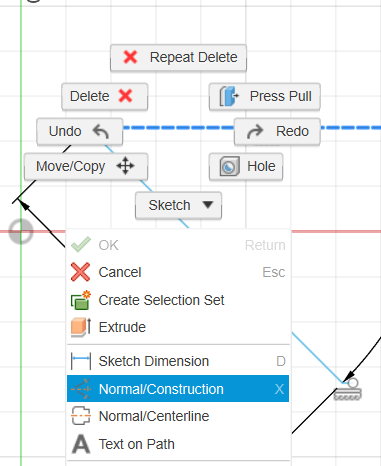
Task: Click the Press Pull tool icon
Action: tap(229, 96)
